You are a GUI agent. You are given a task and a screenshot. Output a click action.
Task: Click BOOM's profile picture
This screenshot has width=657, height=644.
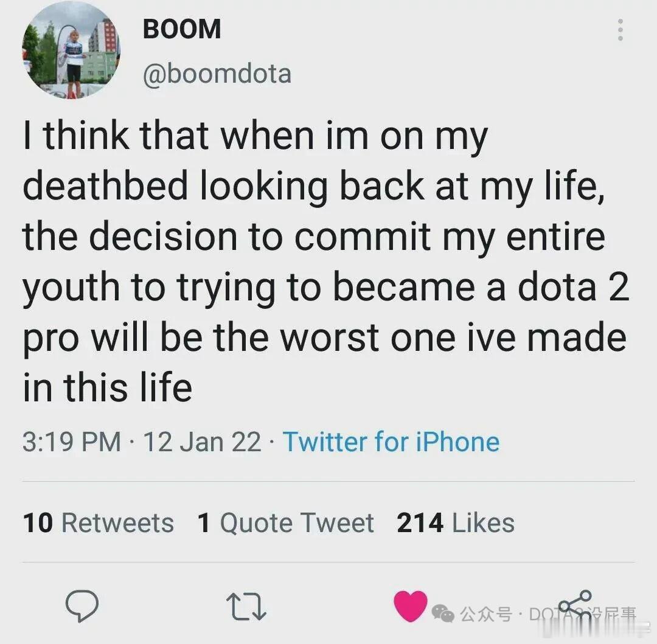tap(71, 52)
